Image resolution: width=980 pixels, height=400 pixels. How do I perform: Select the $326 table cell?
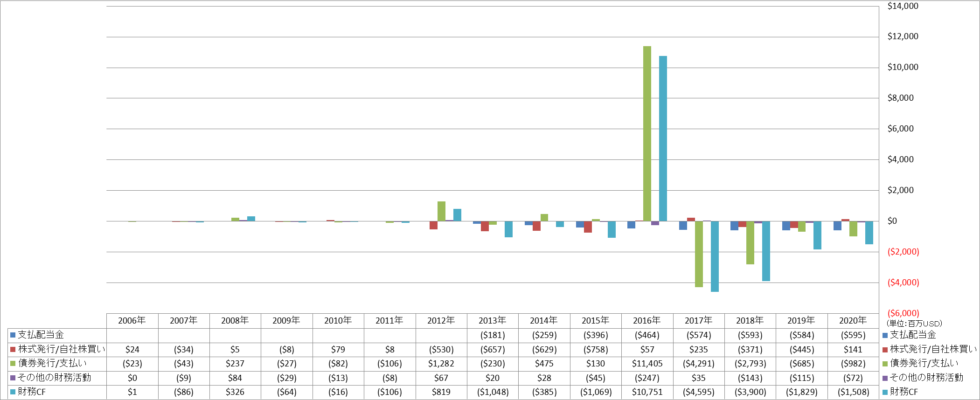click(235, 392)
